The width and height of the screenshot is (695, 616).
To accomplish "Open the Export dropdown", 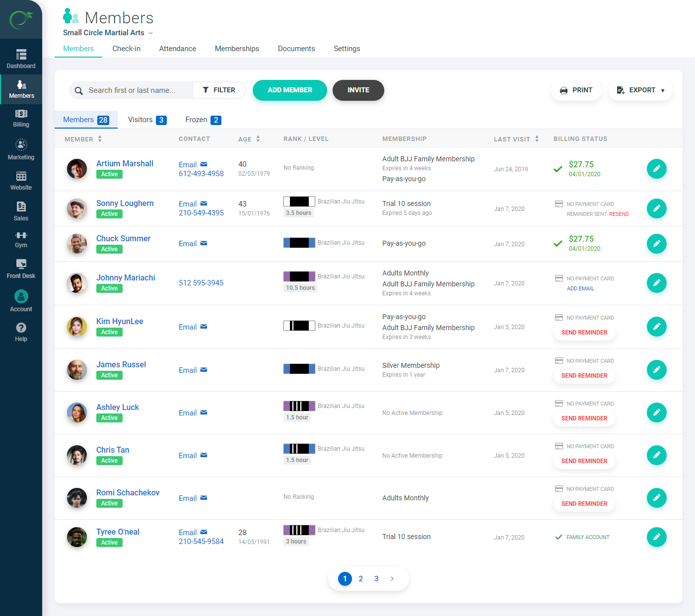I will (x=640, y=90).
